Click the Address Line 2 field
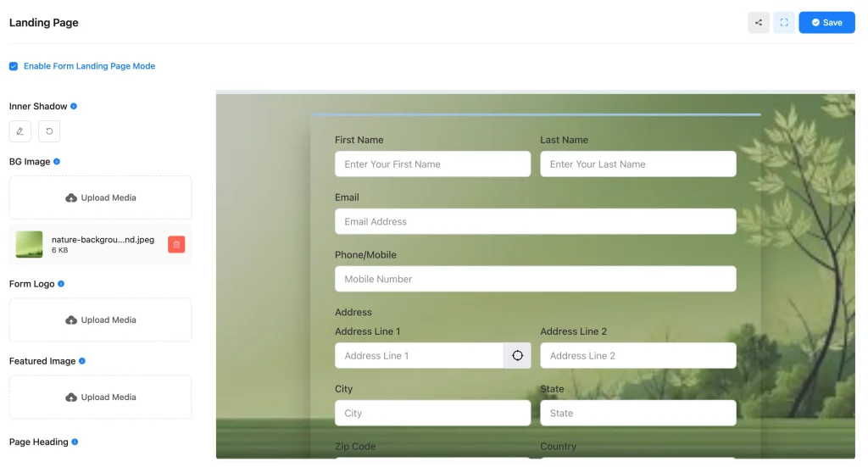Image resolution: width=868 pixels, height=467 pixels. pos(638,356)
